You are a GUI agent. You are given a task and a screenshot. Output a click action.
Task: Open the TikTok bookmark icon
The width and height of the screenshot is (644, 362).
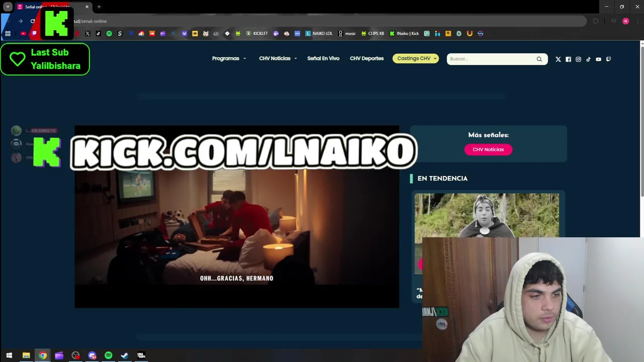pos(98,34)
